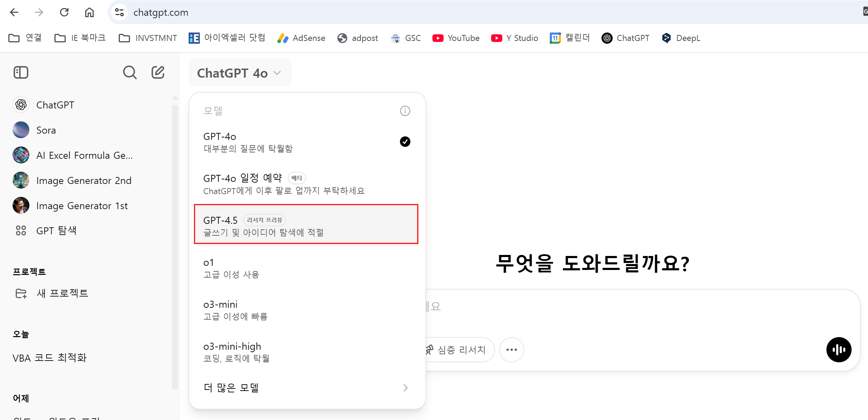This screenshot has width=868, height=420.
Task: Open the VBA 코드 최적화 chat
Action: point(87,358)
